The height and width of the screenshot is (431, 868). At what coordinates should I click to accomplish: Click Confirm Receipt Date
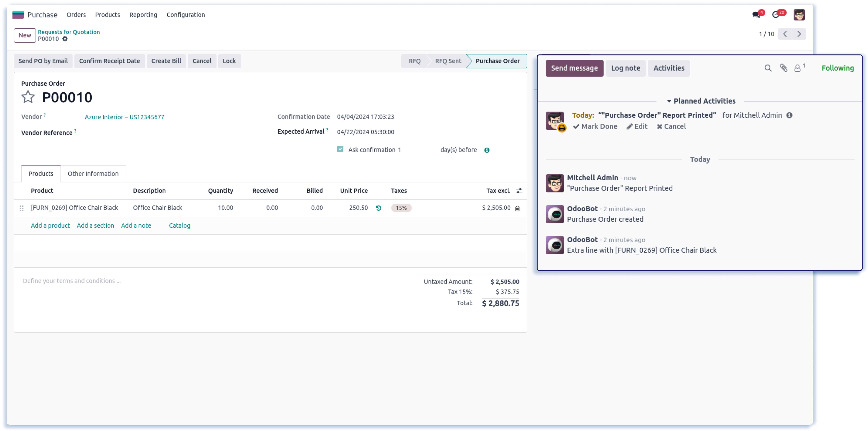point(109,61)
